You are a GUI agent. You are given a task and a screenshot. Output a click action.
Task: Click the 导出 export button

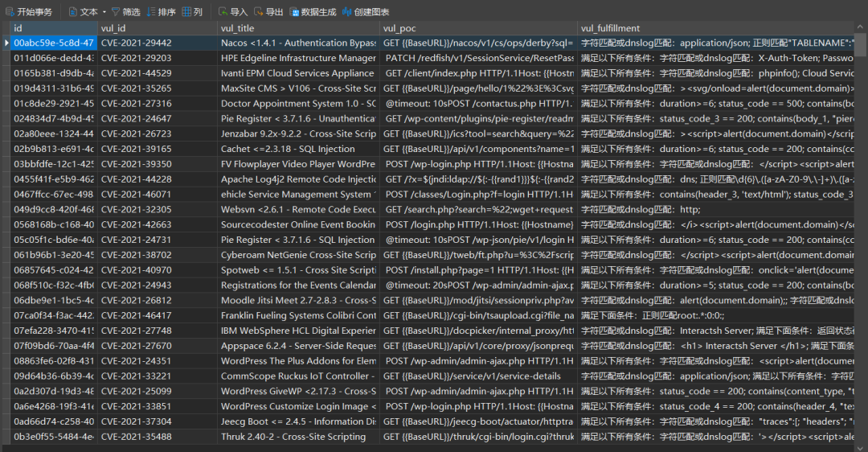point(268,11)
